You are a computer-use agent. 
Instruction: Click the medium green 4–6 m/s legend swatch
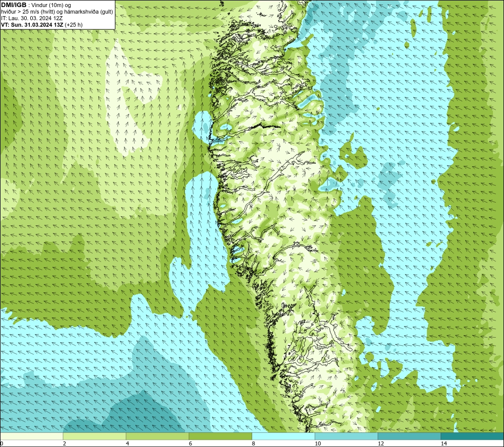pos(157,436)
